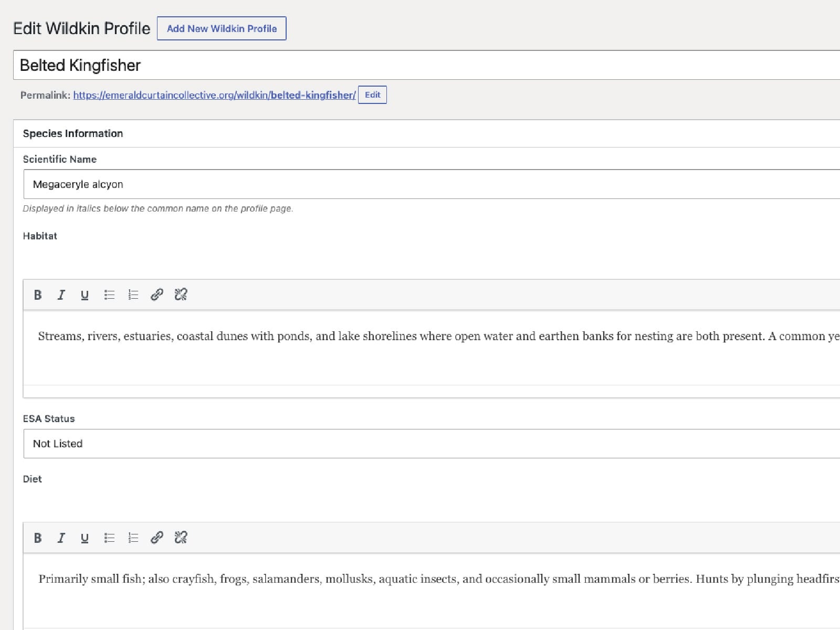Remove link in Habitat editor

pyautogui.click(x=181, y=295)
